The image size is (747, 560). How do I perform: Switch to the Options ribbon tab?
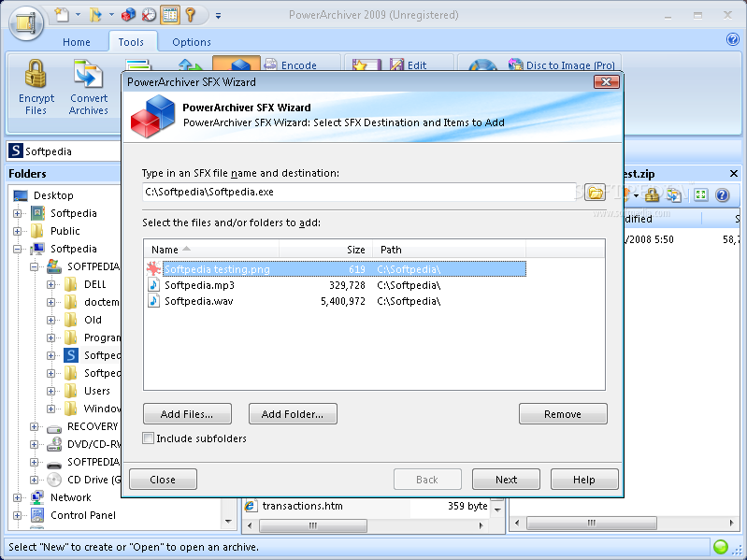tap(192, 42)
